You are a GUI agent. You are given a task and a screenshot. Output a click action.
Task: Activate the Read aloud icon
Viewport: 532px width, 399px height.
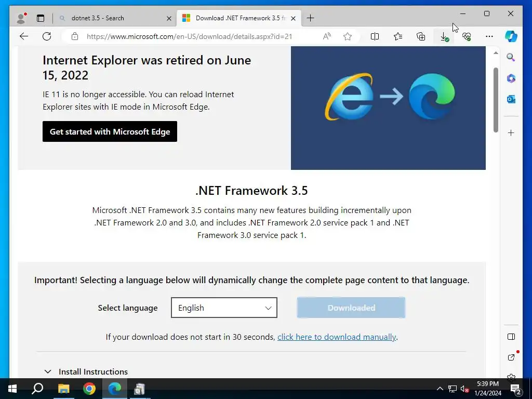pos(327,36)
